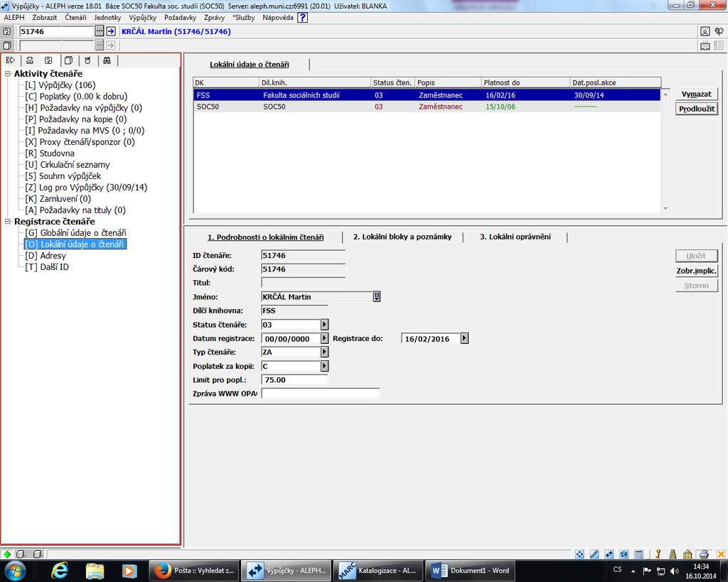The height and width of the screenshot is (582, 728).
Task: Open Dokument1 Word from taskbar
Action: point(471,571)
